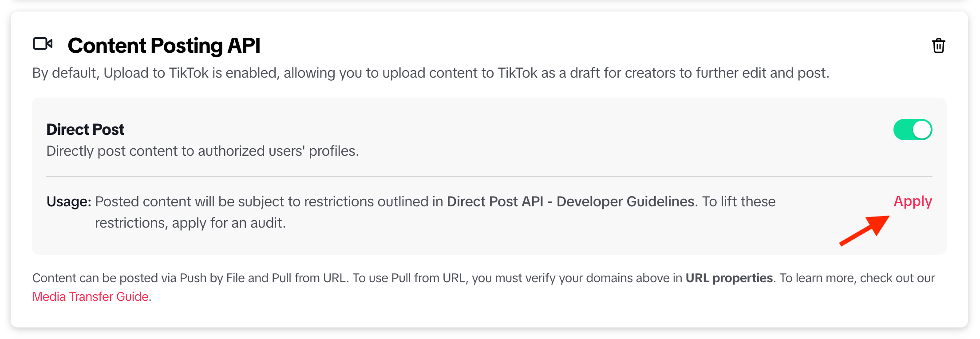Open the Media Transfer Guide link
980x339 pixels.
point(91,296)
